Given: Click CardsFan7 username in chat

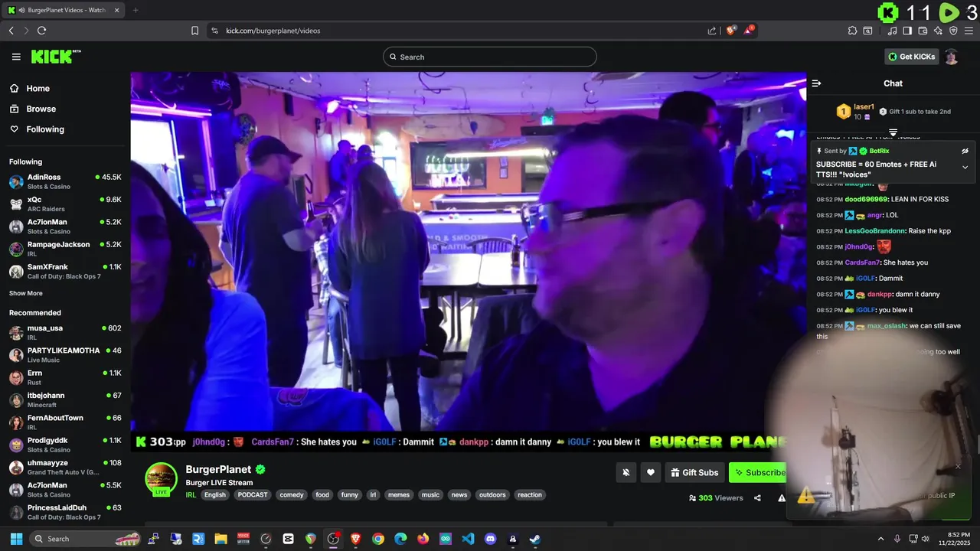Looking at the screenshot, I should pyautogui.click(x=863, y=262).
